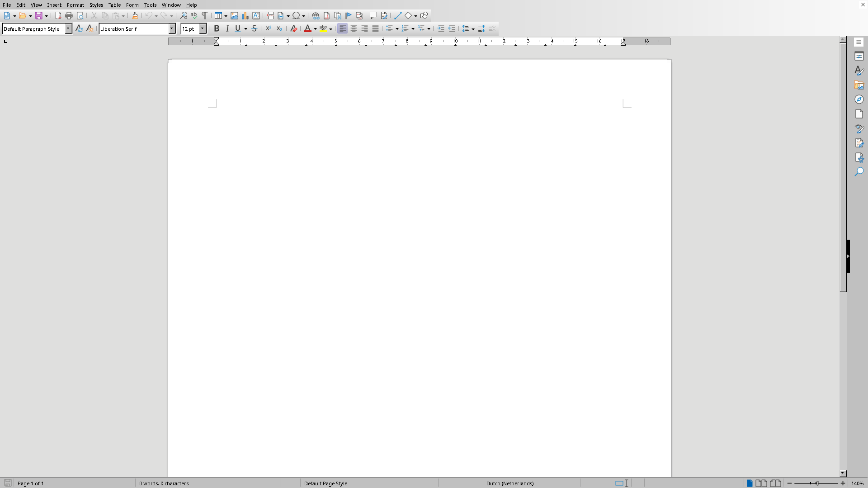Center align text

point(354,28)
